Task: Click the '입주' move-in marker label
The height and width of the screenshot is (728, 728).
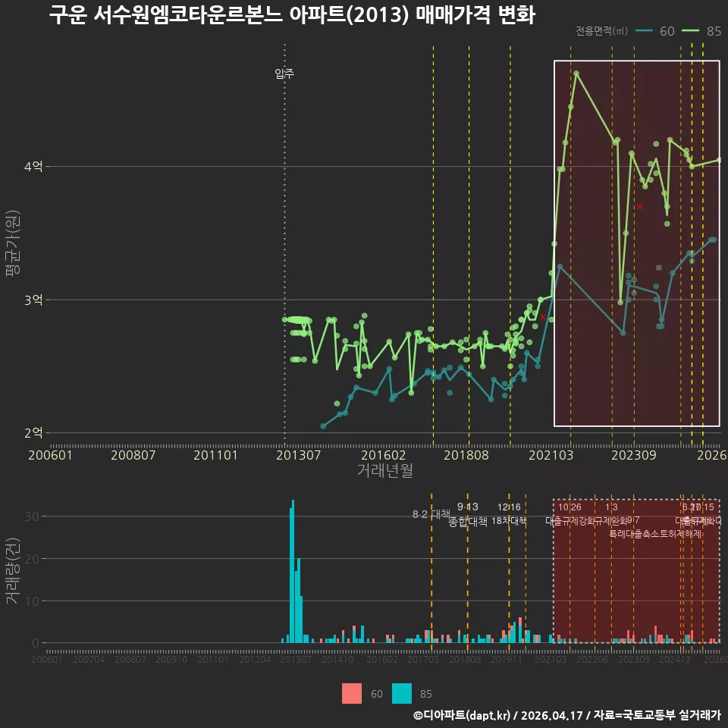Action: [x=284, y=74]
